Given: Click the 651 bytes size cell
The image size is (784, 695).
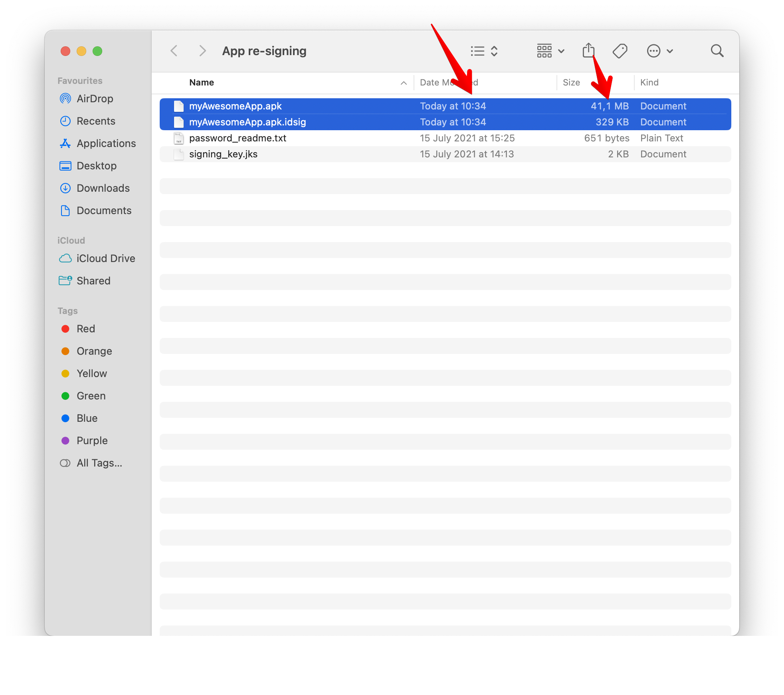Looking at the screenshot, I should click(607, 138).
